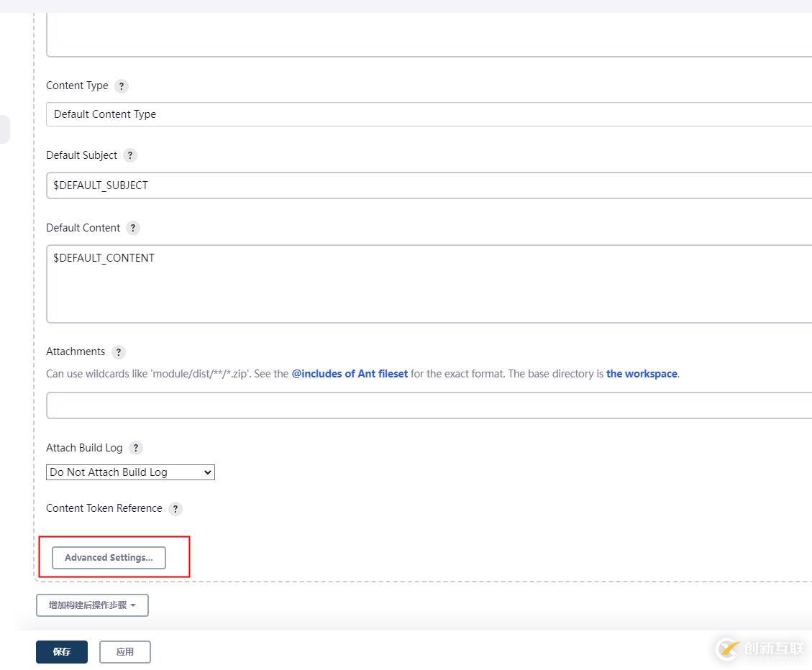Open 增加构建后操作步骤 dropdown menu
Image resolution: width=812 pixels, height=670 pixels.
click(92, 605)
